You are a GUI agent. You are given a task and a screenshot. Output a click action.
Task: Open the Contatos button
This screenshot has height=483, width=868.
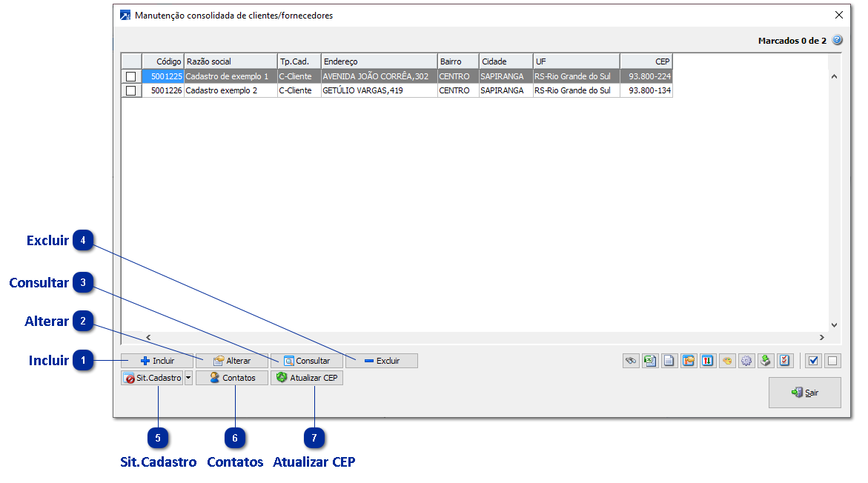(232, 378)
